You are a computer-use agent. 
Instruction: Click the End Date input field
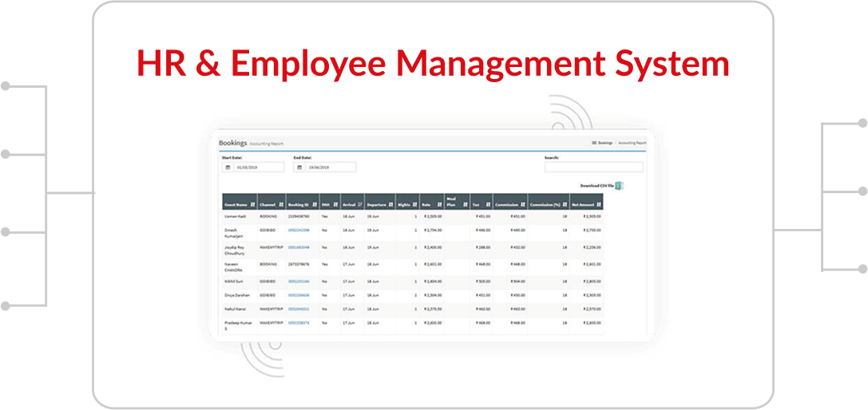click(x=331, y=167)
